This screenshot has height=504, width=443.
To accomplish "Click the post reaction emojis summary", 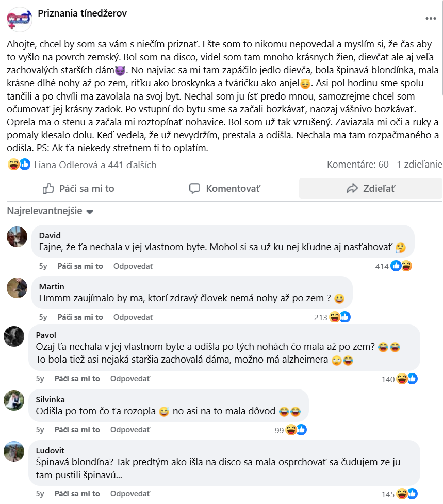I will pyautogui.click(x=19, y=165).
